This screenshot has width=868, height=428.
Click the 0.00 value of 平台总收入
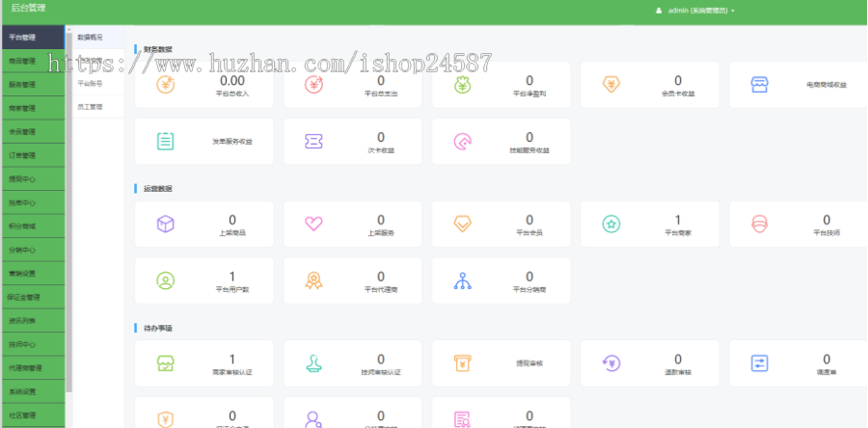[x=231, y=81]
